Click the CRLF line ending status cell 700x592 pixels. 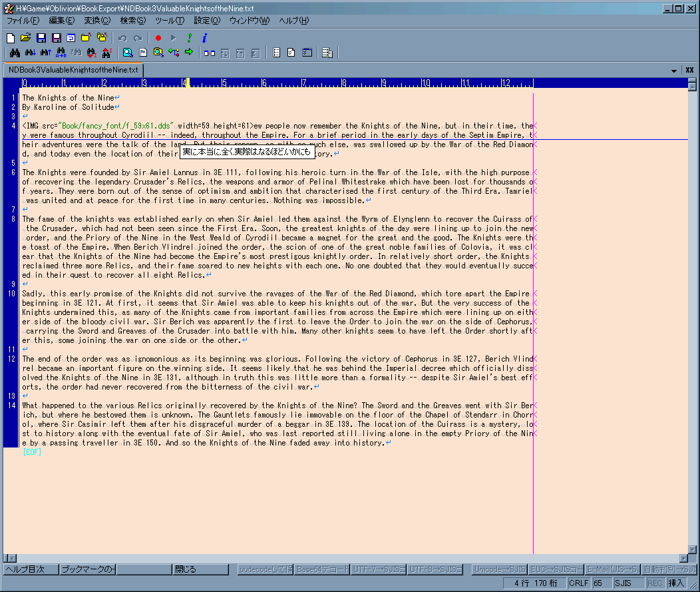pos(579,583)
